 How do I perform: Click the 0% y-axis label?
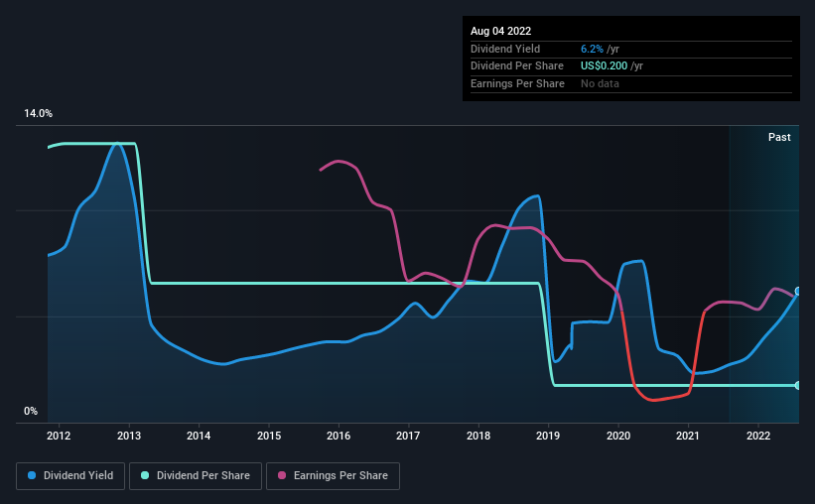[x=31, y=411]
